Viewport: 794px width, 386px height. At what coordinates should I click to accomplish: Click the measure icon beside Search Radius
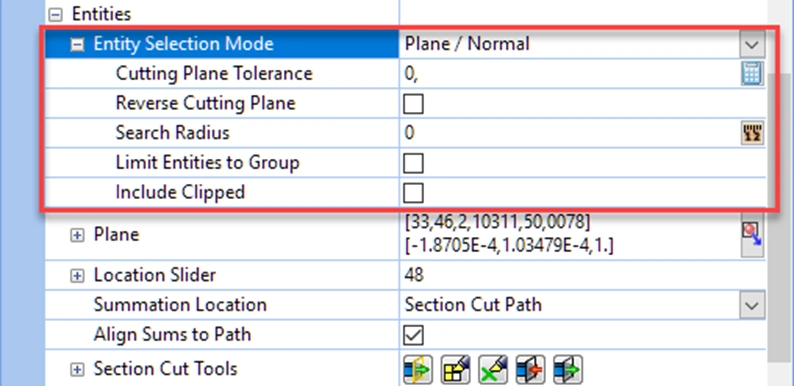point(752,133)
